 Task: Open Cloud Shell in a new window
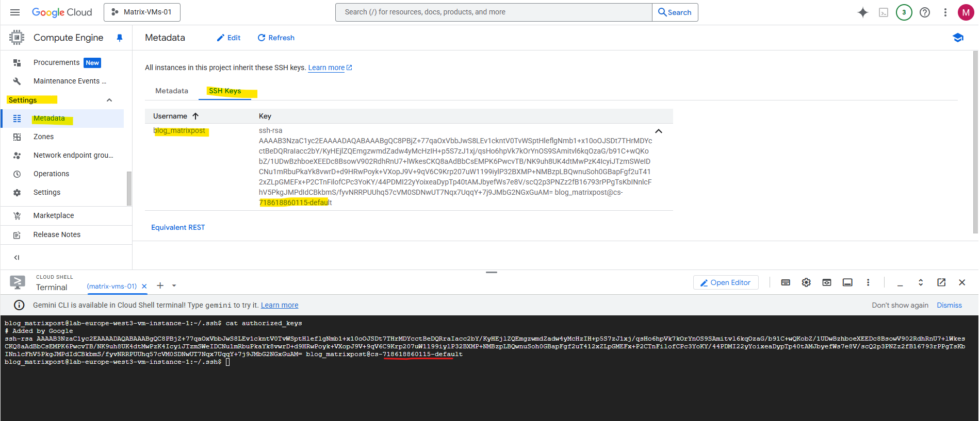941,282
